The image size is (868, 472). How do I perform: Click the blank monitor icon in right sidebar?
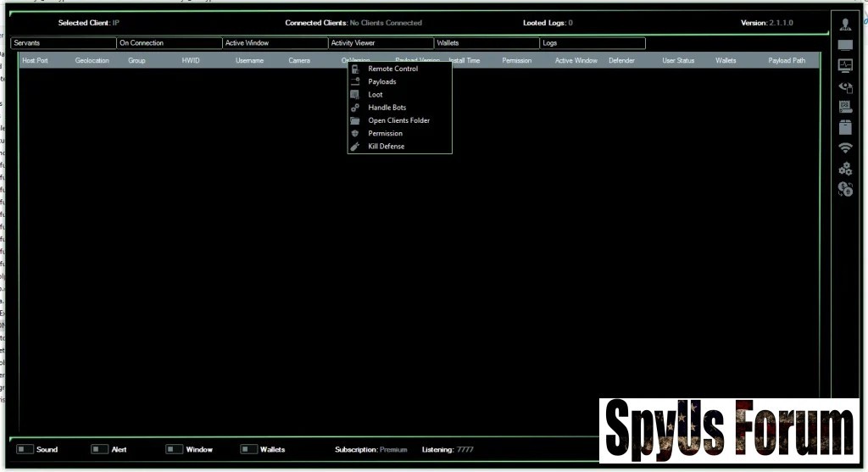[845, 45]
